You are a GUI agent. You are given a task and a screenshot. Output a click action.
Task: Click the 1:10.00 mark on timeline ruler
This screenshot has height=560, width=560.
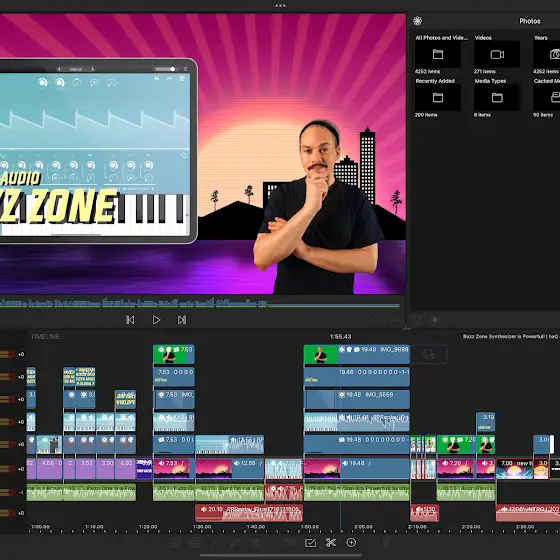pyautogui.click(x=94, y=527)
